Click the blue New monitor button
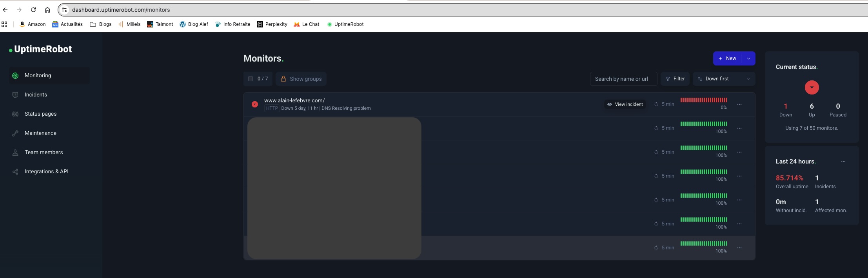Viewport: 868px width, 278px height. point(727,58)
